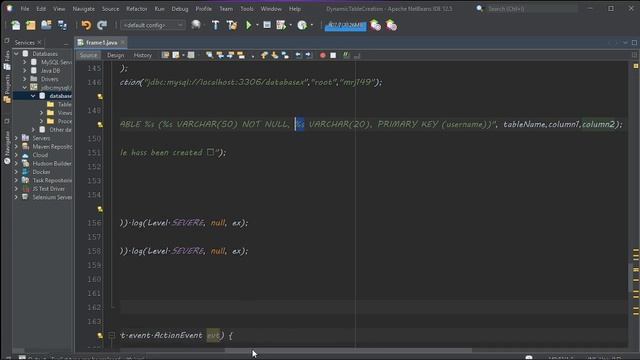Switch to History view
640x360 pixels.
pyautogui.click(x=142, y=56)
